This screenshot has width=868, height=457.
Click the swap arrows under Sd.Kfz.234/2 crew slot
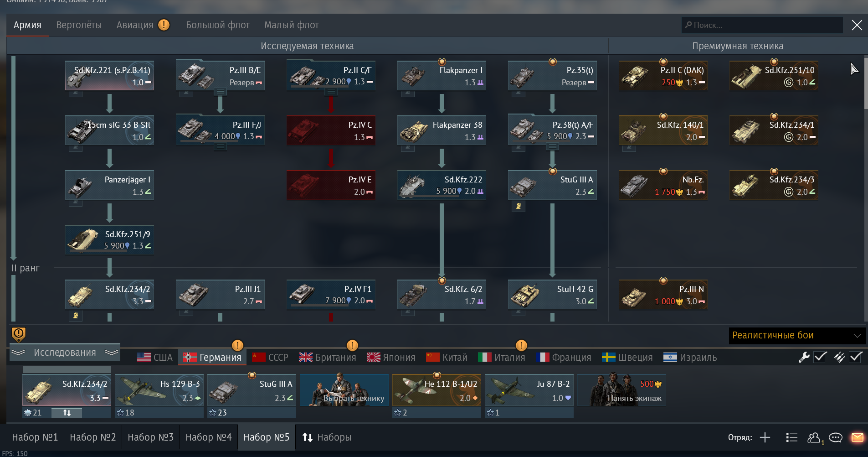tap(67, 413)
